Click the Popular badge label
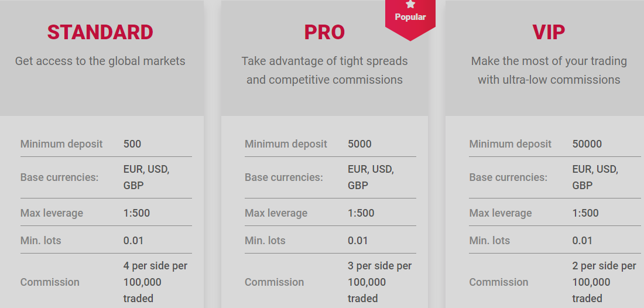 pyautogui.click(x=410, y=17)
